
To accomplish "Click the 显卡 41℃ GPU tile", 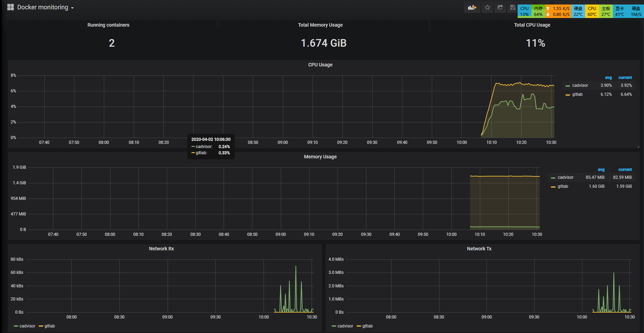I will click(619, 11).
